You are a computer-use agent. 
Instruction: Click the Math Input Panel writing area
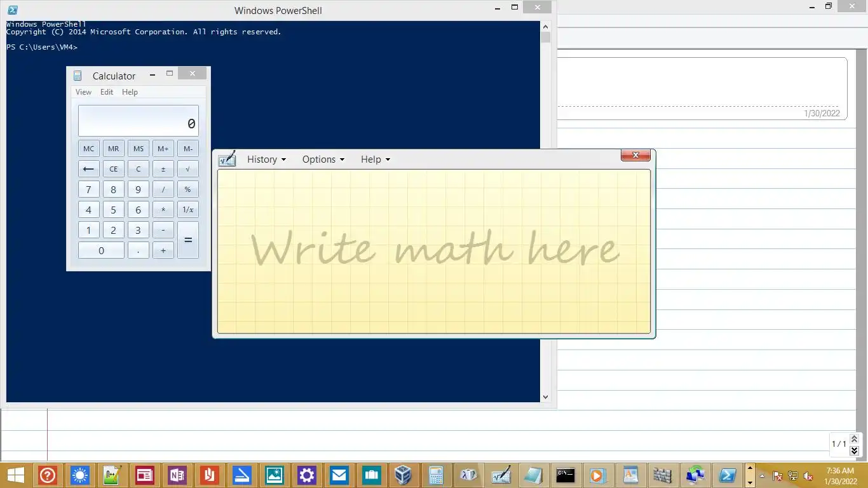(434, 251)
